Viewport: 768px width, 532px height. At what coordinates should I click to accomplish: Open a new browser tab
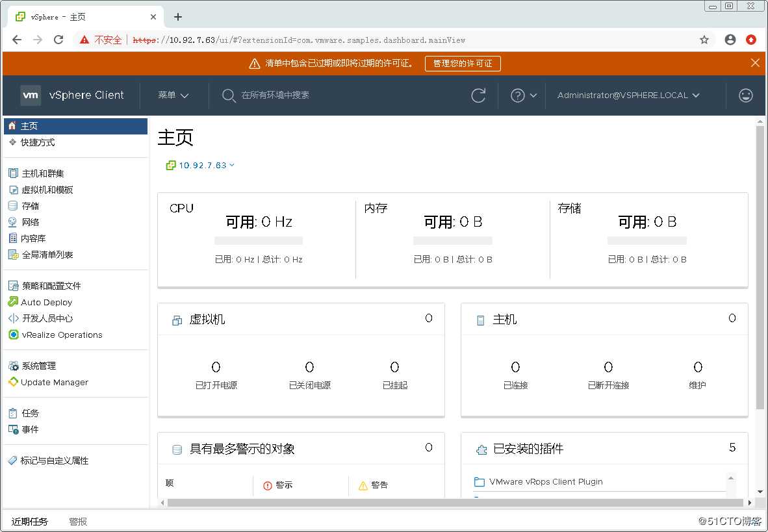[x=178, y=17]
